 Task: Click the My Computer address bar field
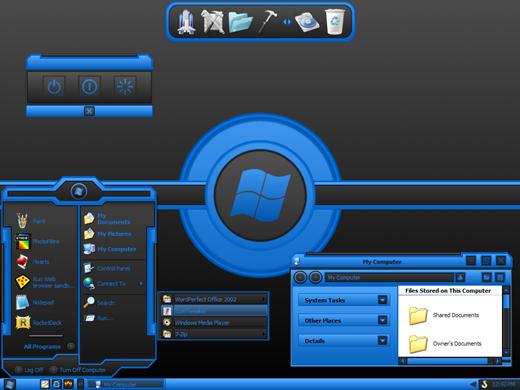coord(389,277)
